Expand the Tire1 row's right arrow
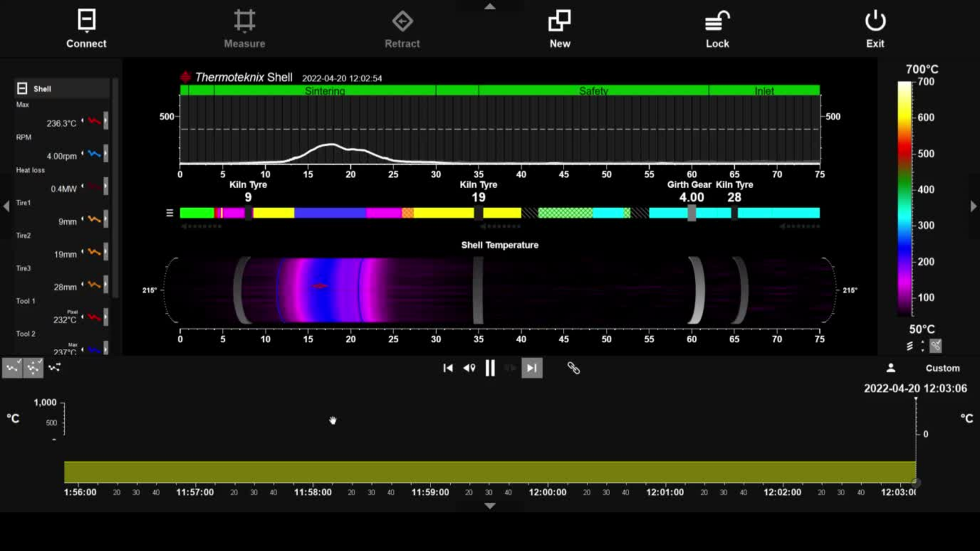Screen dimensions: 980x551 [106, 219]
